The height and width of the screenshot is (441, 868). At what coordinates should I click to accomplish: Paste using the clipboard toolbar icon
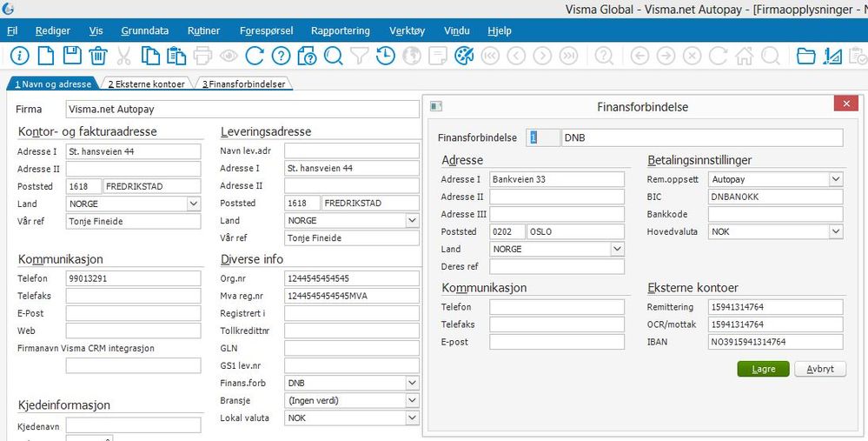tap(176, 56)
